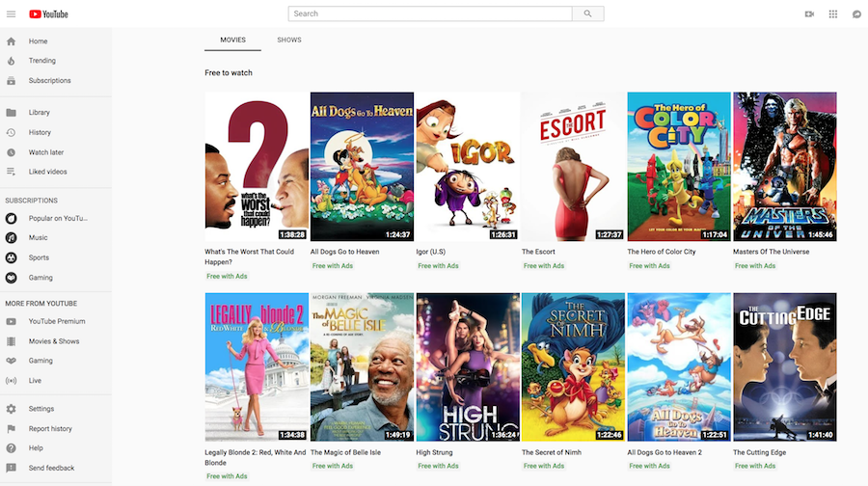Go to Liked videos
Image resolution: width=868 pixels, height=486 pixels.
(x=47, y=172)
